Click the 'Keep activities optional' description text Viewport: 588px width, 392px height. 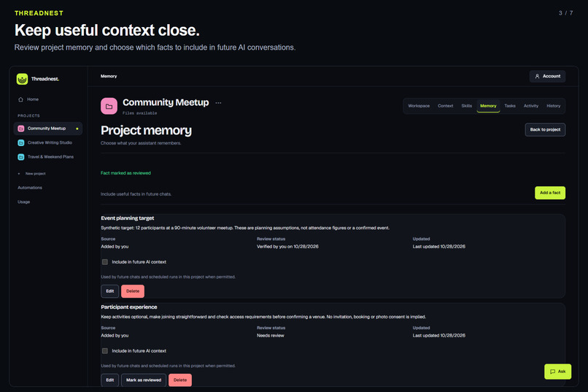click(263, 317)
